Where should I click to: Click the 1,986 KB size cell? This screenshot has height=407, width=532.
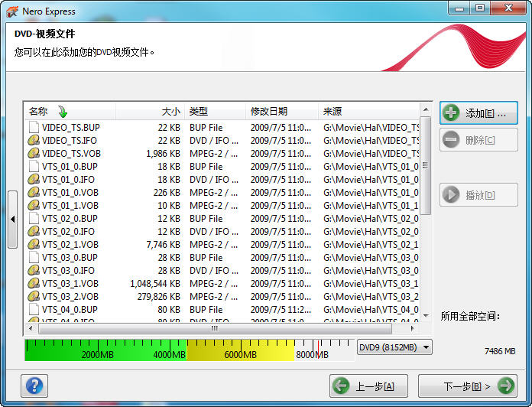point(164,154)
